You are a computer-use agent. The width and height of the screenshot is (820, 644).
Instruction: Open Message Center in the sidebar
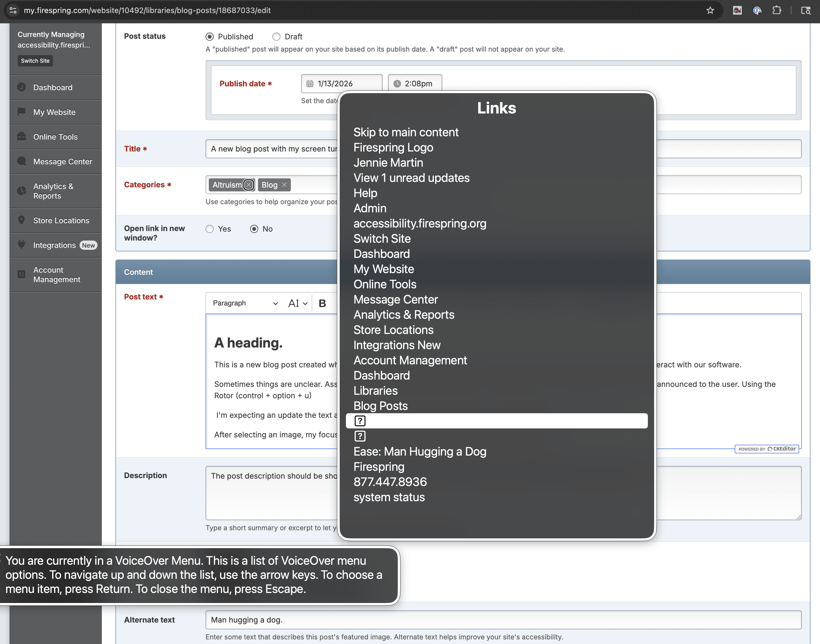click(x=62, y=162)
